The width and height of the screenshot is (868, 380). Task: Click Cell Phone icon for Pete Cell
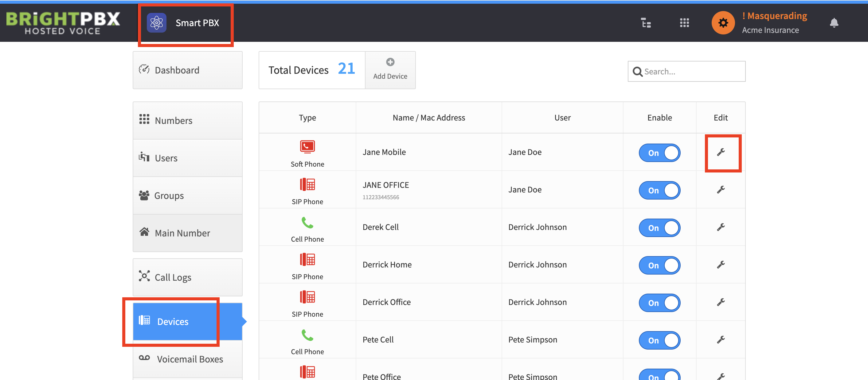point(307,335)
